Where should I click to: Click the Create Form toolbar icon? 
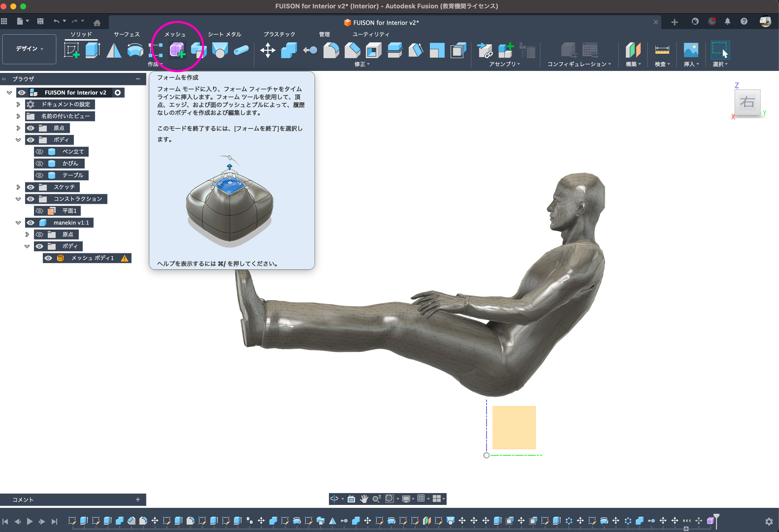pos(177,50)
